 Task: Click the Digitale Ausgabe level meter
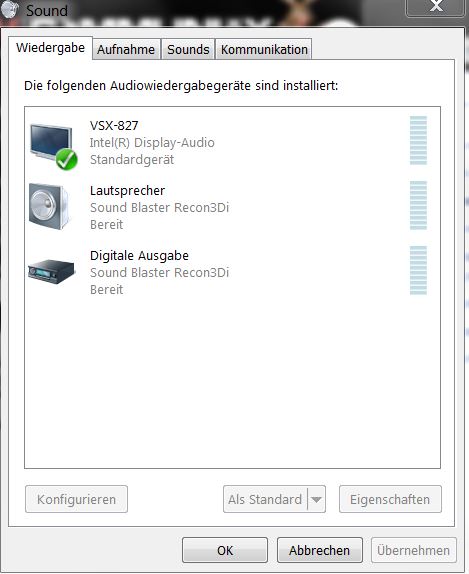(x=418, y=271)
